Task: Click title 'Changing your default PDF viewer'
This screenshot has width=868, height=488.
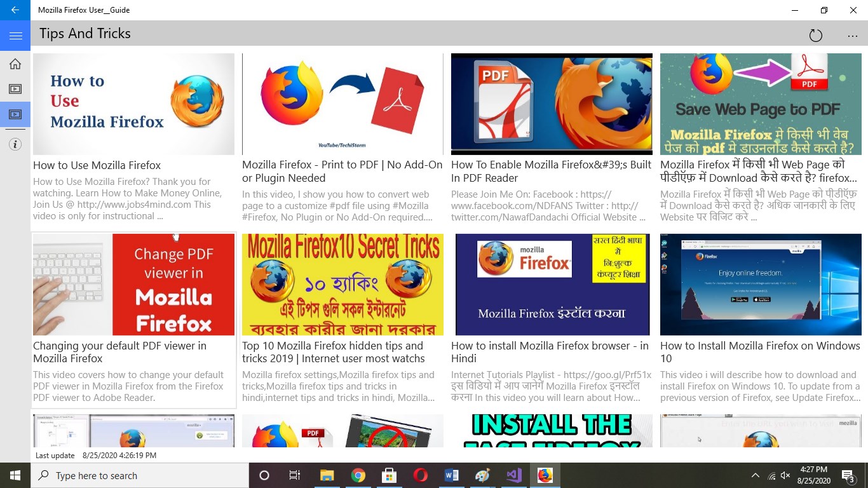Action: [119, 352]
